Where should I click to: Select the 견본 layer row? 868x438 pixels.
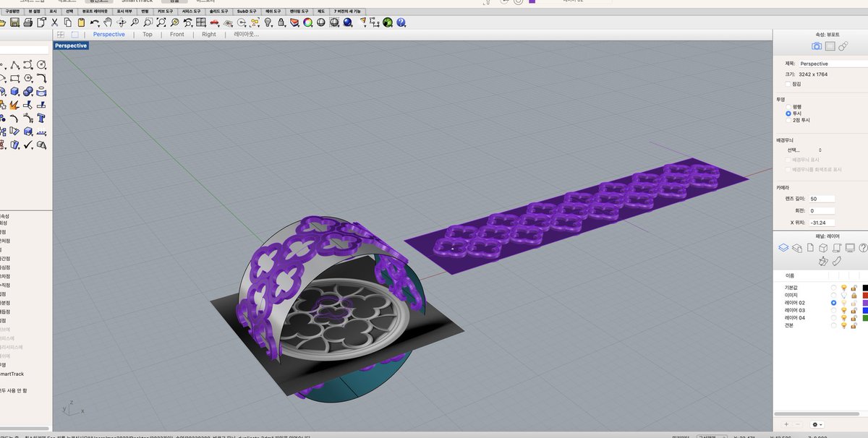pos(821,325)
